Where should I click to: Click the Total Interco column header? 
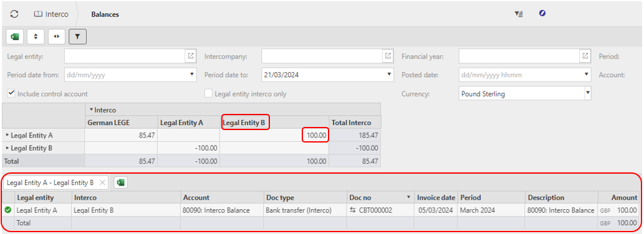(355, 122)
